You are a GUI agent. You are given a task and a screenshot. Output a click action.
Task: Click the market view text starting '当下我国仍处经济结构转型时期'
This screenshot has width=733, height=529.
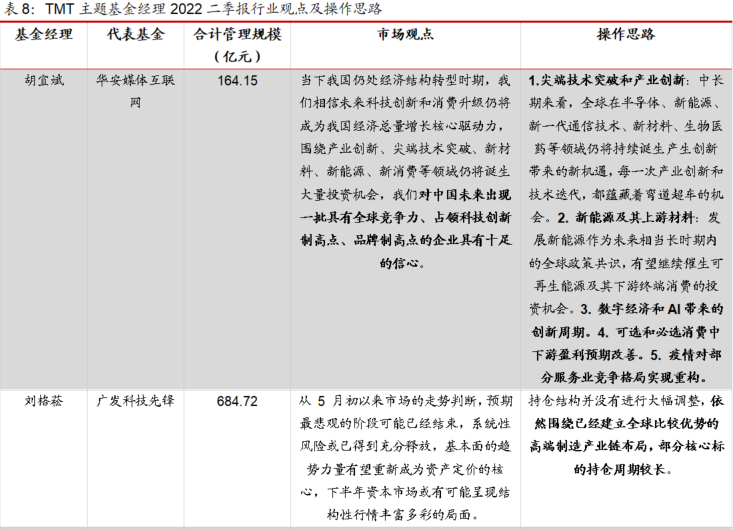[405, 172]
